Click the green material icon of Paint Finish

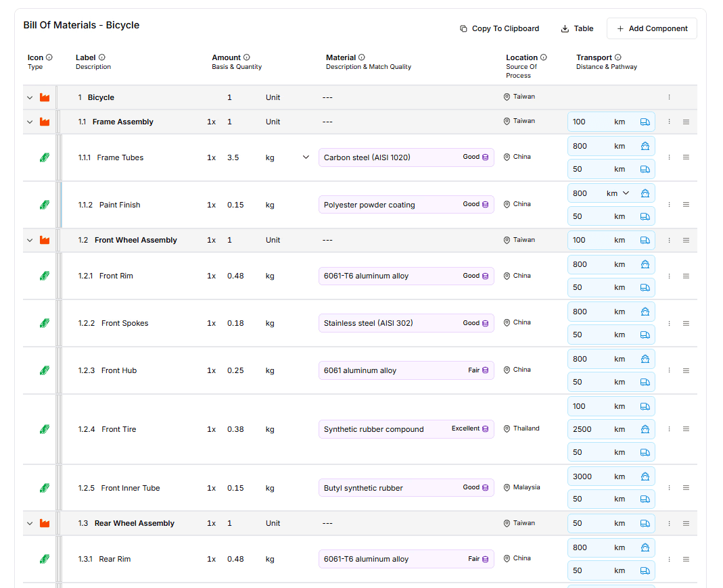45,205
